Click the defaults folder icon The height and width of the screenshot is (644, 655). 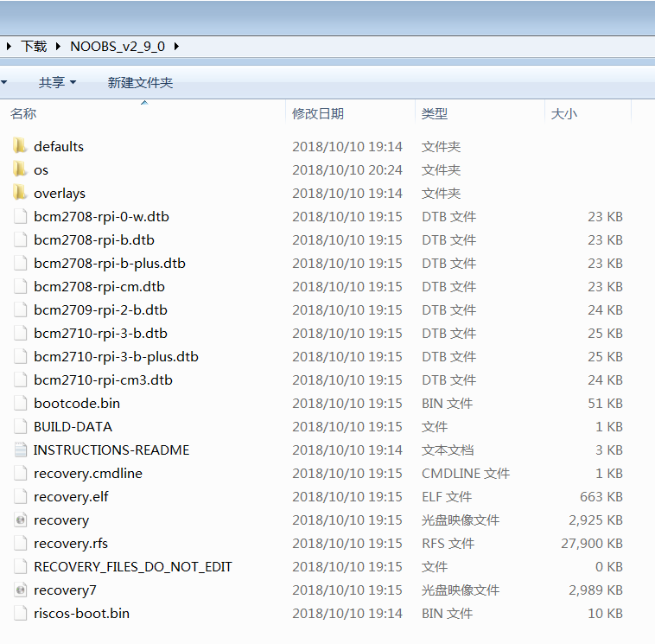(20, 146)
